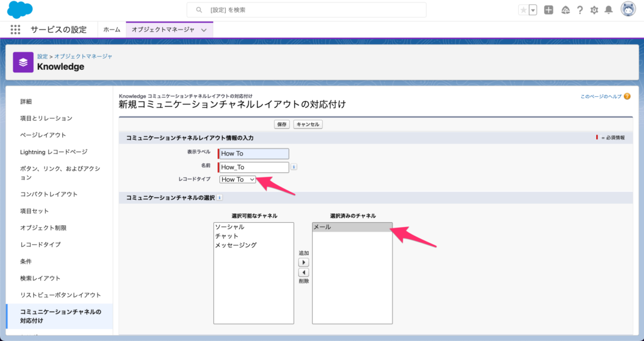The height and width of the screenshot is (341, 644).
Task: Select メール in selected channels list
Action: 352,227
